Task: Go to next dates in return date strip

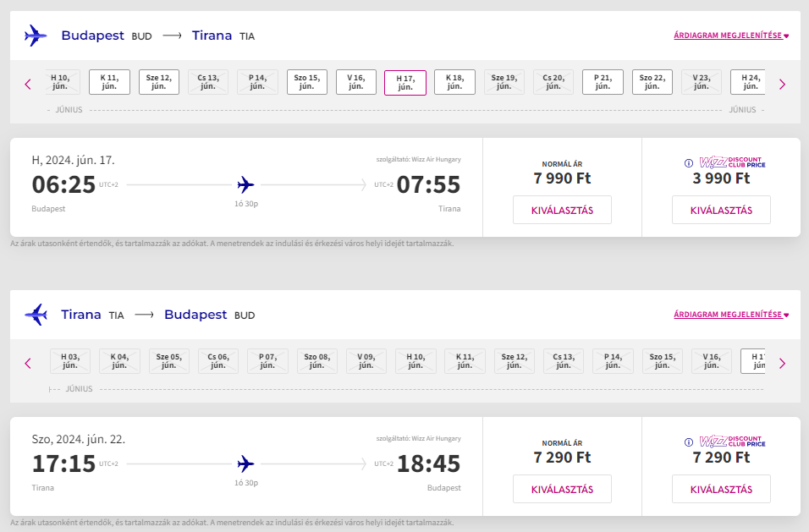Action: click(782, 363)
